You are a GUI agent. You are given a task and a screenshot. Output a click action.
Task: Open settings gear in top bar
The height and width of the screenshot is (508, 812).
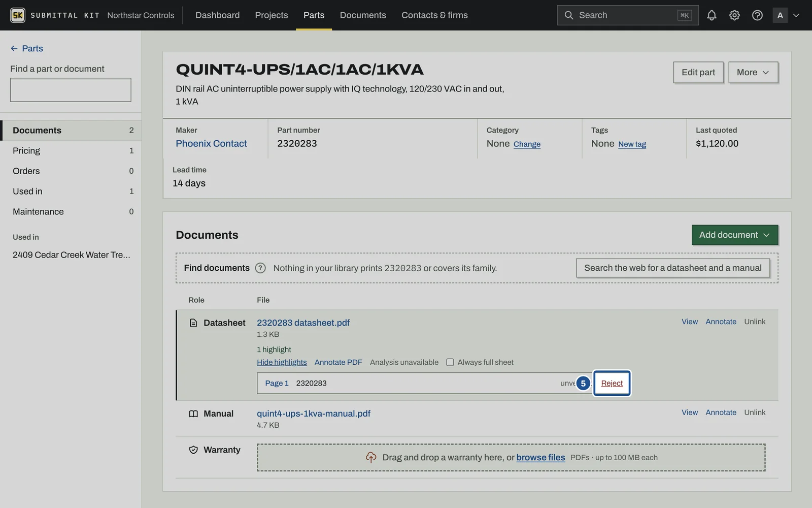point(734,15)
